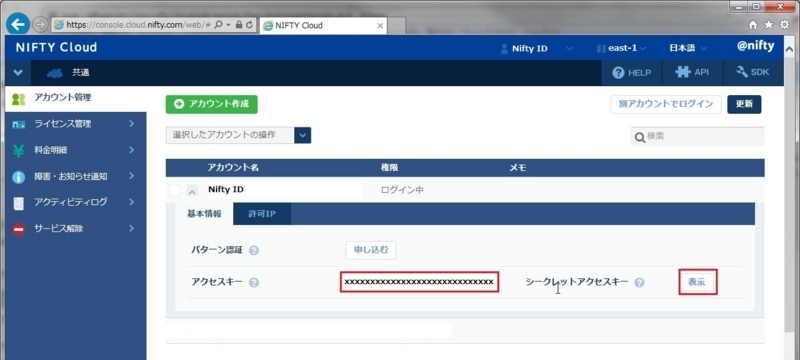Click the yen icon for 料金明細

click(19, 151)
